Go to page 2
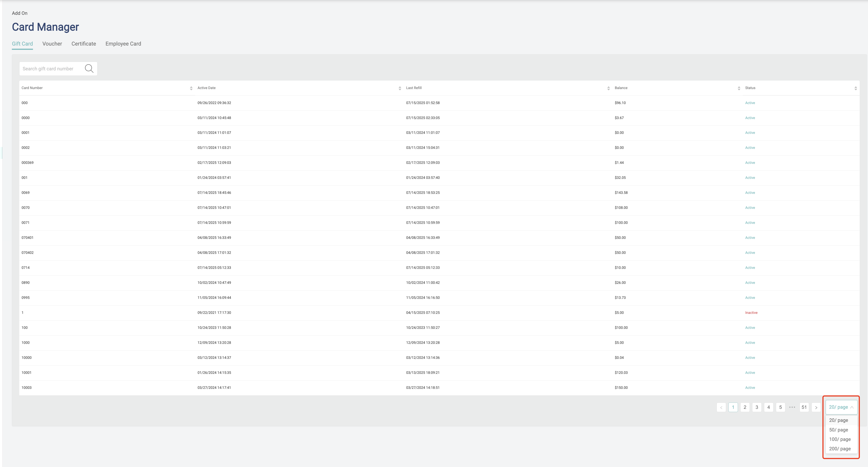Screen dimensions: 868x467 pos(745,407)
